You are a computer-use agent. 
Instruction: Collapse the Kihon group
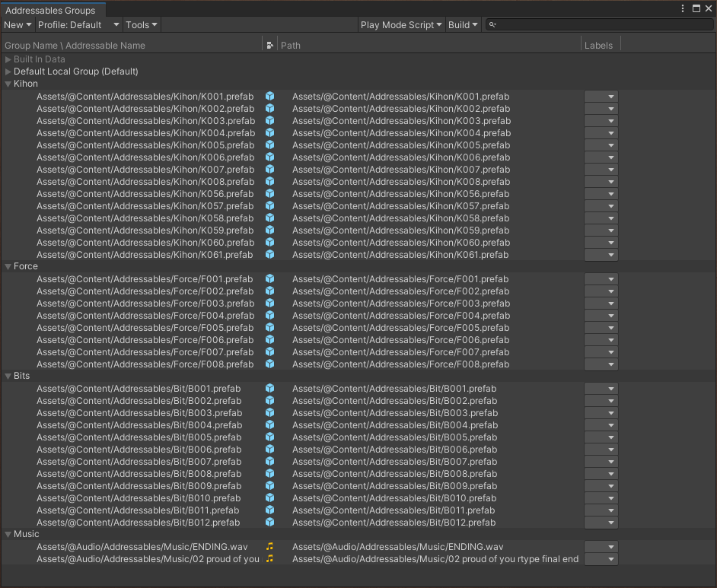(8, 84)
